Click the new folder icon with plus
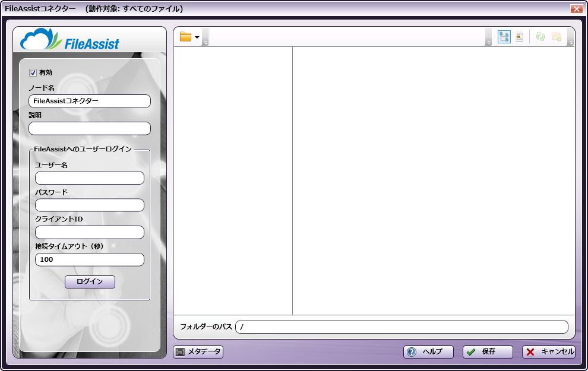Screen dimensions: 588x371 click(x=557, y=37)
